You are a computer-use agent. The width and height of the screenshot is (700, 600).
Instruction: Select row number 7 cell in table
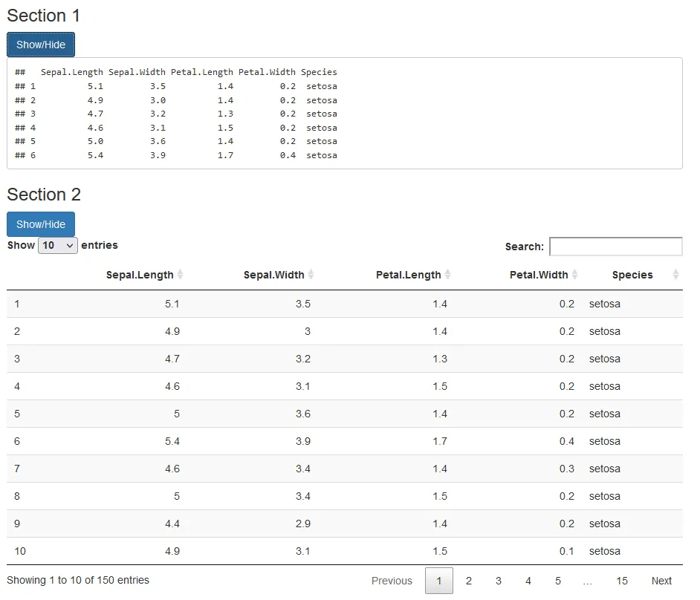click(17, 469)
